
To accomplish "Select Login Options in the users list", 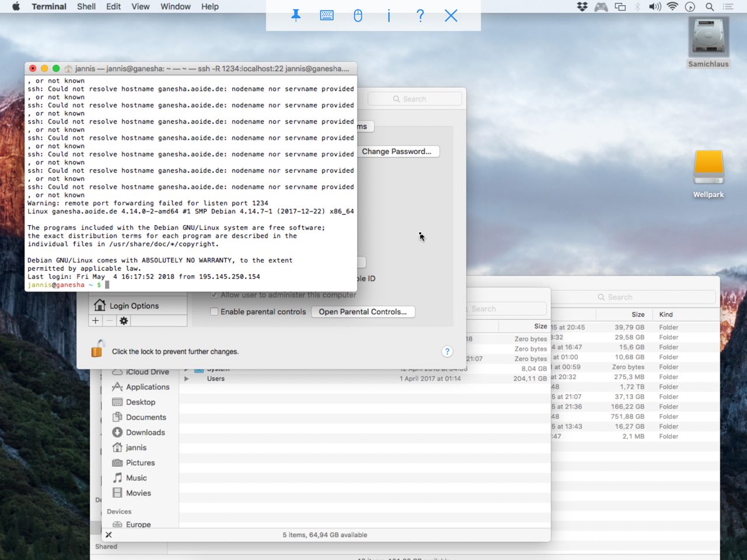I will (134, 306).
